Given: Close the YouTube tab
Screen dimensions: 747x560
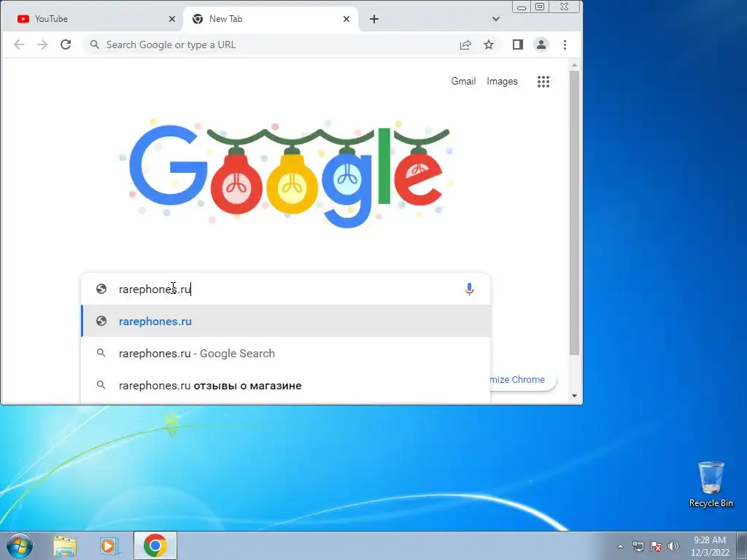Looking at the screenshot, I should pyautogui.click(x=172, y=19).
